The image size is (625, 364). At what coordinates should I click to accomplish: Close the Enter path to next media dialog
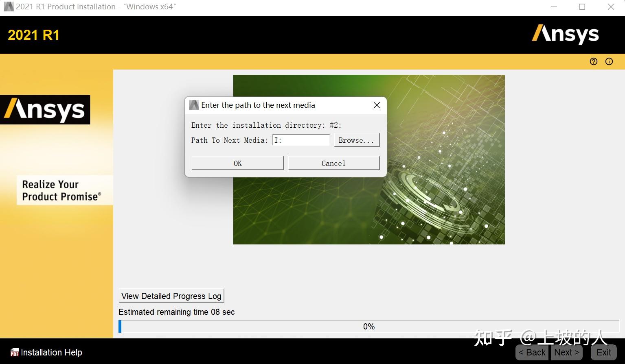tap(376, 105)
